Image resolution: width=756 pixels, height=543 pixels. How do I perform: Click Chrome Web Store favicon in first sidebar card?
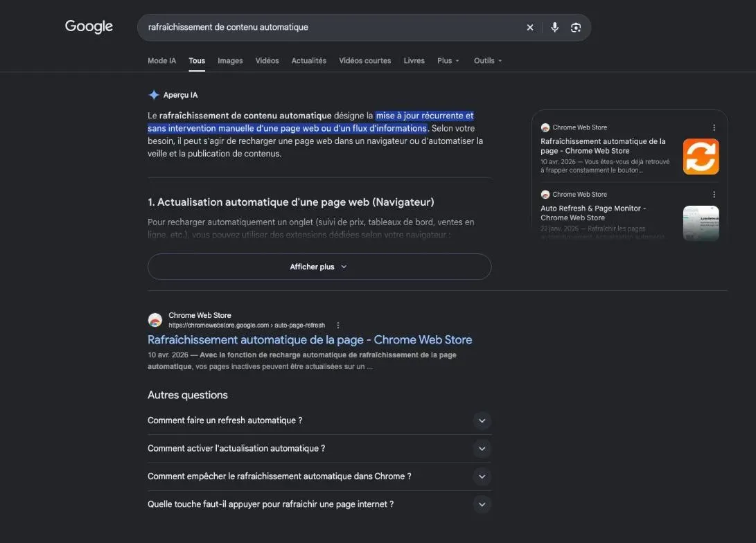coord(545,127)
